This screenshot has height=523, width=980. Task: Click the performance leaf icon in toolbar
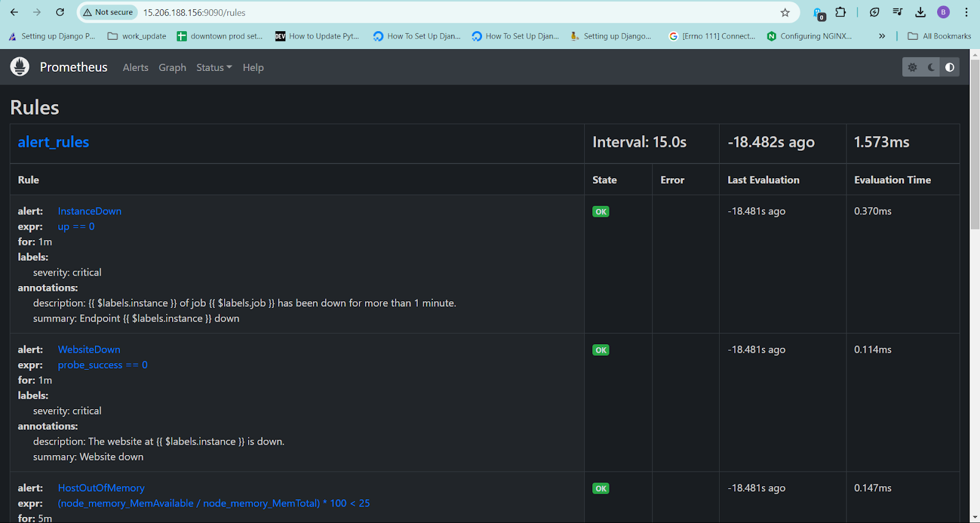tap(875, 12)
